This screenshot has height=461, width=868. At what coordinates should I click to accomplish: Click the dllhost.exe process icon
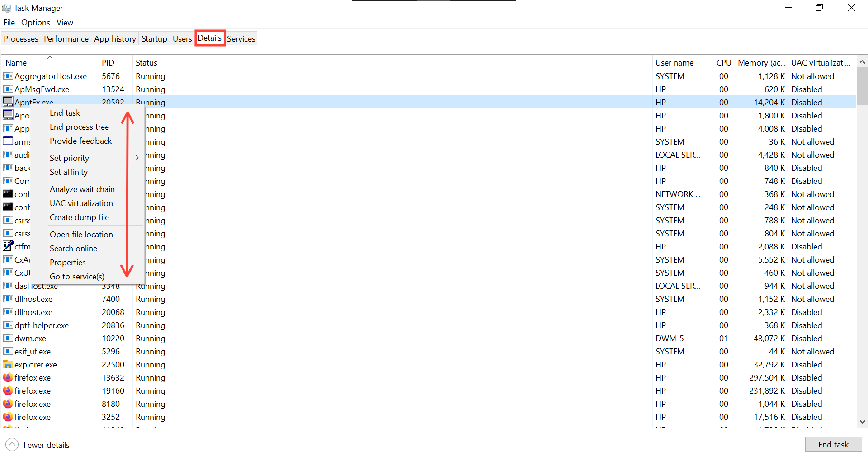[x=8, y=299]
